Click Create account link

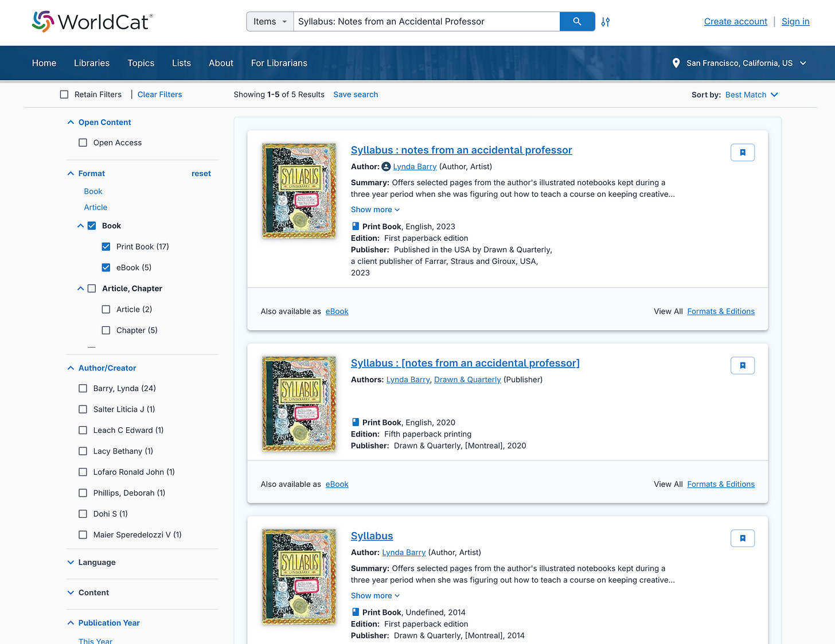point(736,21)
